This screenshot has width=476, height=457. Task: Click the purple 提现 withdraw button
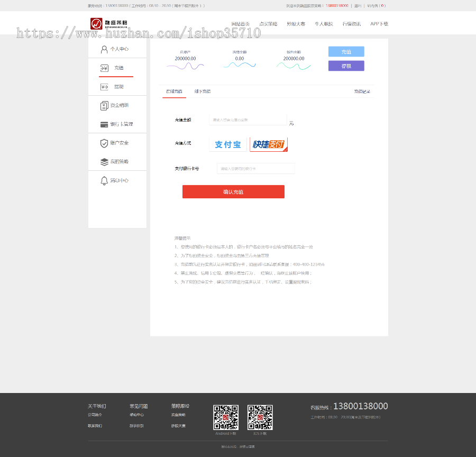click(346, 65)
